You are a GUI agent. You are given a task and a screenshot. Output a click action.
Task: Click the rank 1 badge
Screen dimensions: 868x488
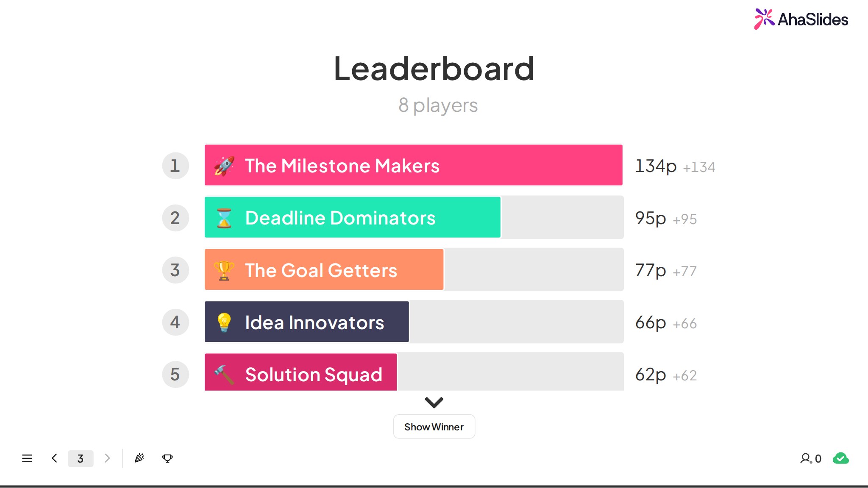click(x=175, y=166)
